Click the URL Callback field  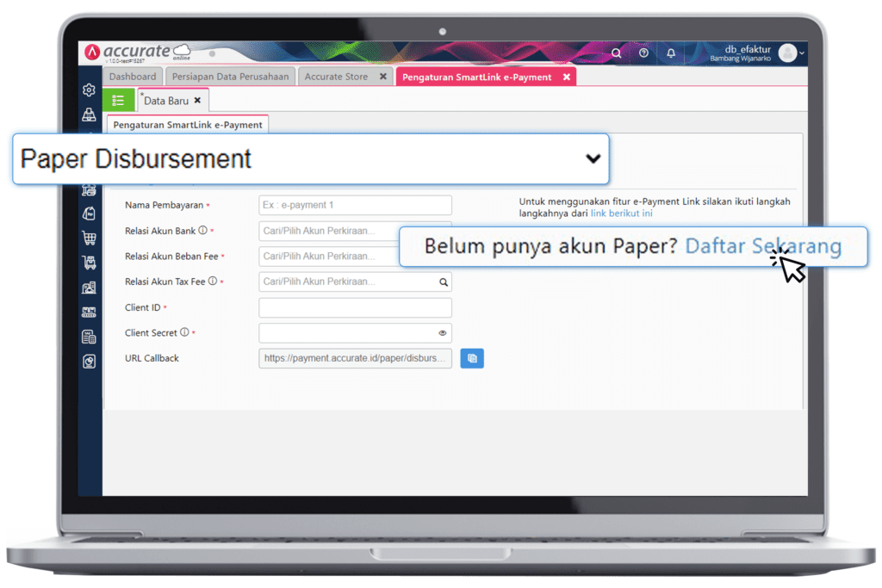355,358
